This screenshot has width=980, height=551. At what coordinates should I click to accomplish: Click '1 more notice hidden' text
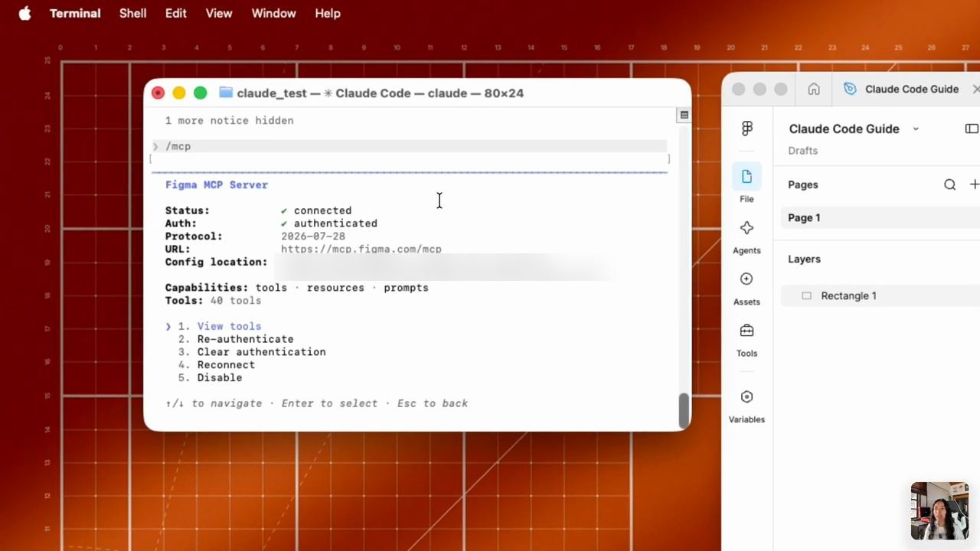(x=230, y=121)
